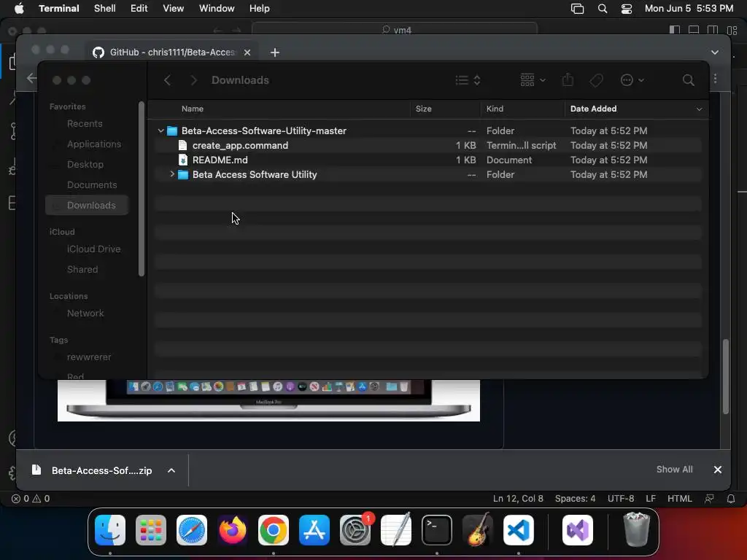Open Firefox from the Dock

click(233, 530)
